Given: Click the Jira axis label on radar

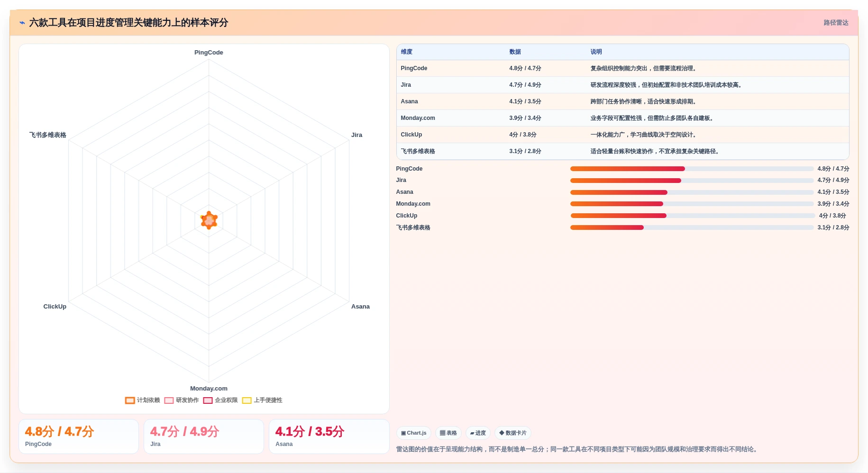Looking at the screenshot, I should click(356, 135).
